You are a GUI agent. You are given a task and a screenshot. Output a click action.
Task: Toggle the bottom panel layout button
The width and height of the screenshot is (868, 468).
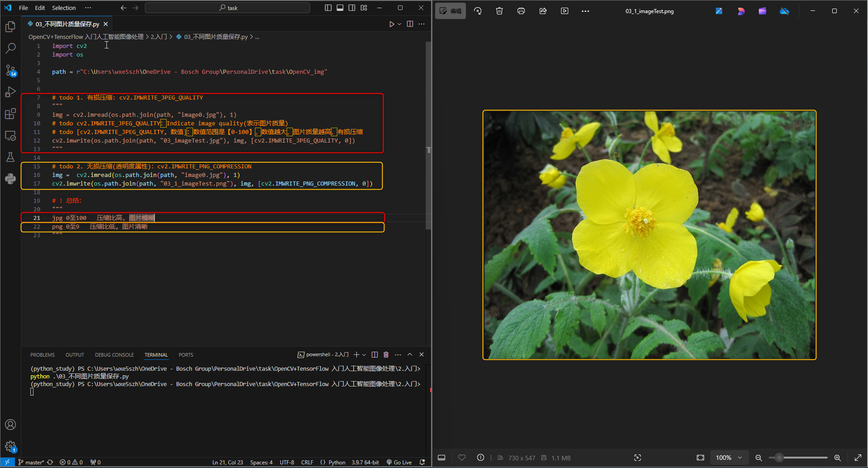[340, 8]
